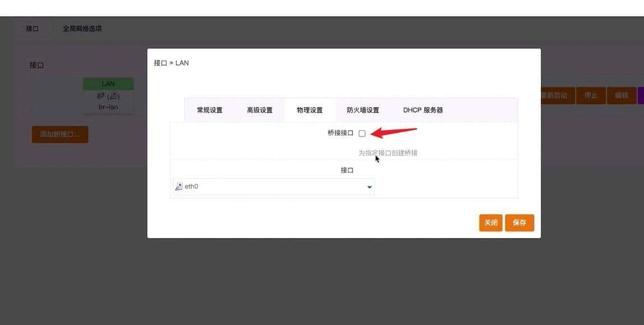The width and height of the screenshot is (644, 325).
Task: Switch to the 接口 navigation tab
Action: pyautogui.click(x=33, y=28)
